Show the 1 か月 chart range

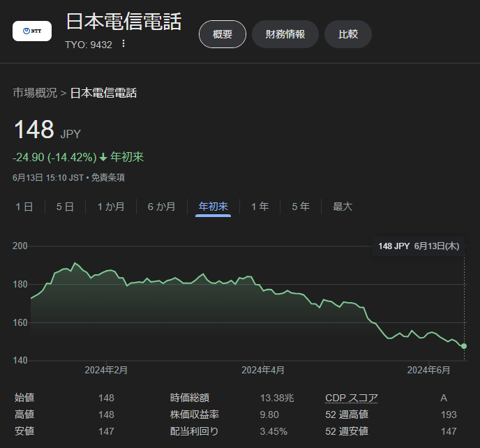click(111, 207)
